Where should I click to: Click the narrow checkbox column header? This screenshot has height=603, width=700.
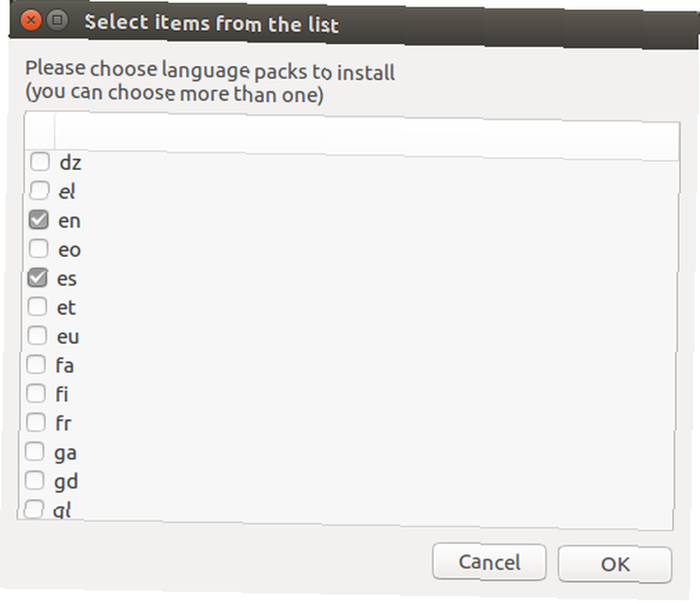tap(40, 130)
